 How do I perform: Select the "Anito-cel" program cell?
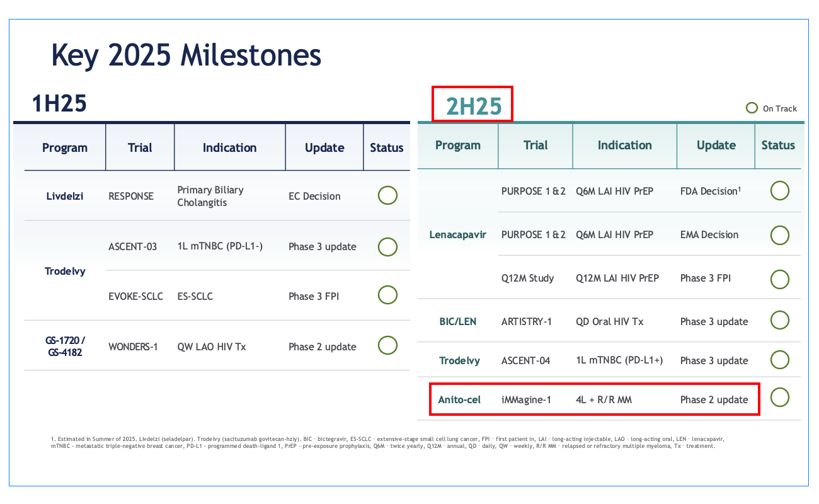point(459,399)
